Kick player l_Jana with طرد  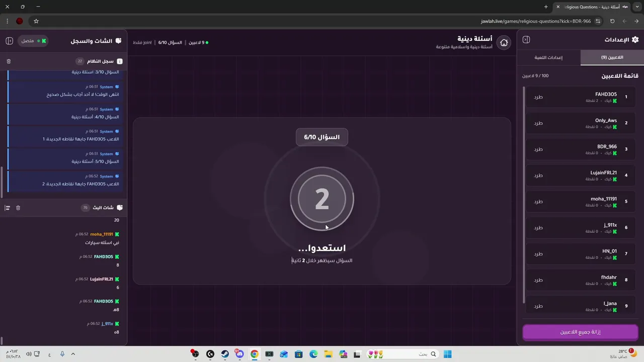pos(538,306)
